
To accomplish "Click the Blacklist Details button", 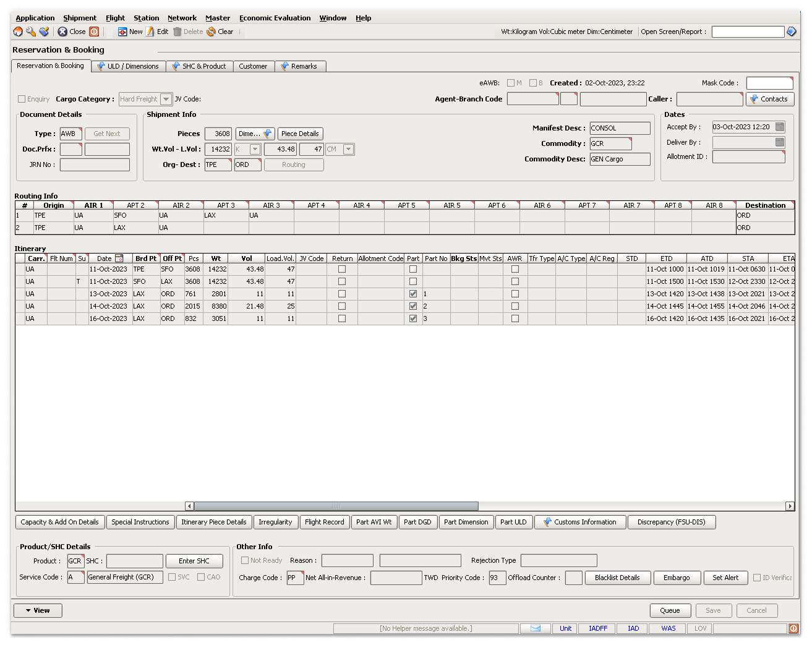I will coord(617,578).
